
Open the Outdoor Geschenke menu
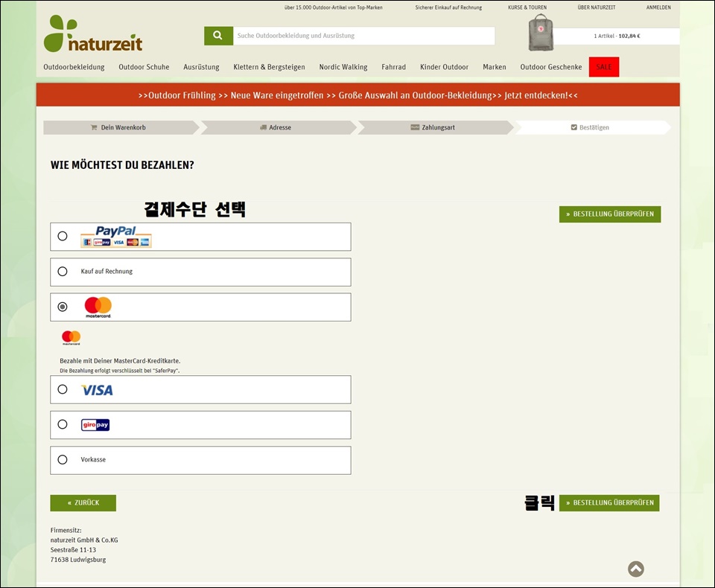(x=551, y=67)
